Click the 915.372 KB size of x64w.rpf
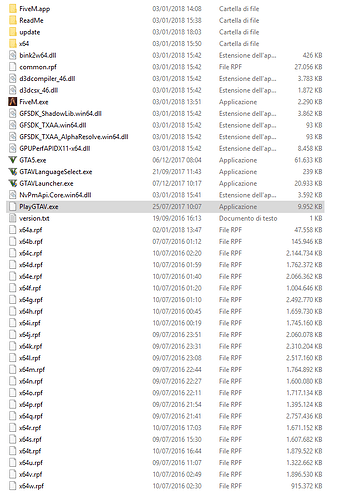The height and width of the screenshot is (500, 364). point(307,486)
